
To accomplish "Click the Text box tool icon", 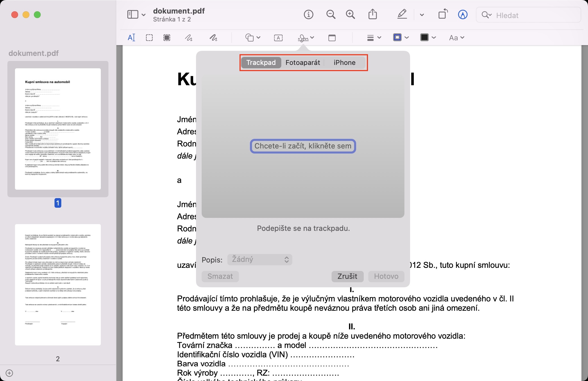I will 278,38.
